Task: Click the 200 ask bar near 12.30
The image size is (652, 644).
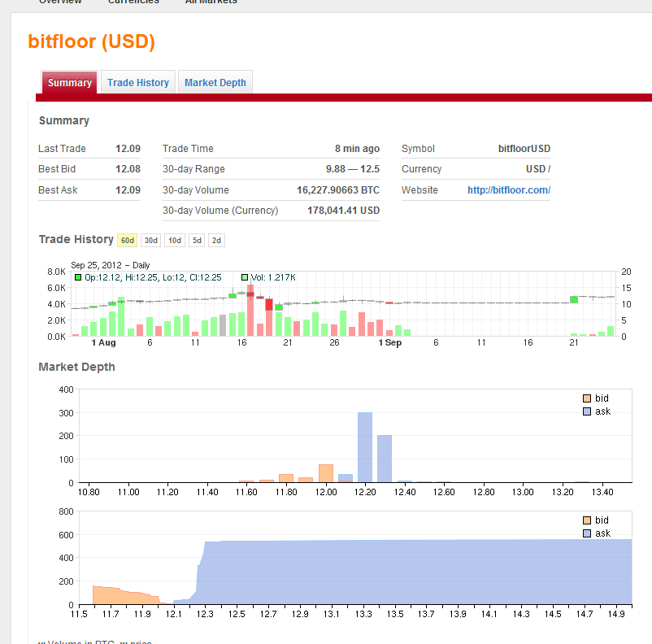Action: [x=385, y=459]
